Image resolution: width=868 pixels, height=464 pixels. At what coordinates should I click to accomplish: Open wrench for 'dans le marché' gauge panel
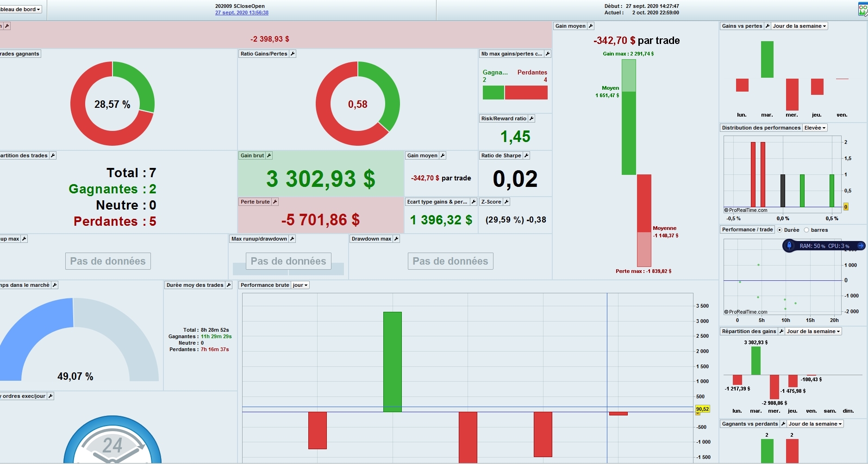[55, 285]
